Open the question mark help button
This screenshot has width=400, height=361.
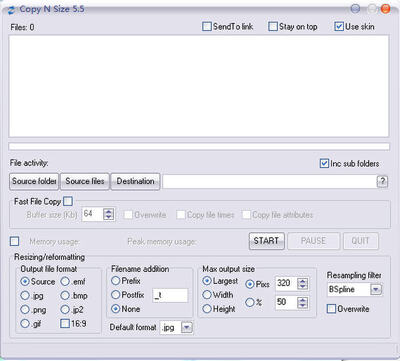[x=382, y=182]
